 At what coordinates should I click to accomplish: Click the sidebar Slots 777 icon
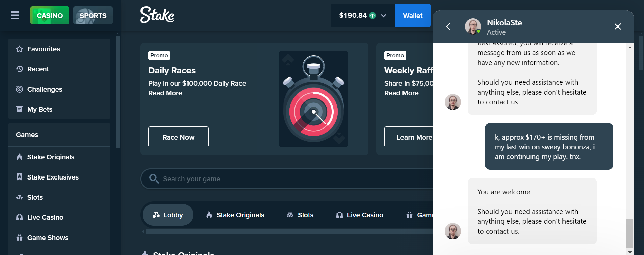coord(19,197)
